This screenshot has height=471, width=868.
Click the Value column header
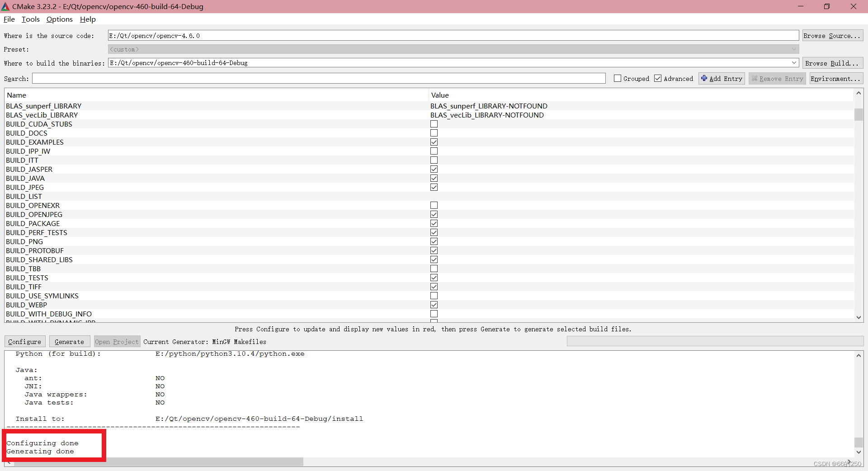[642, 95]
